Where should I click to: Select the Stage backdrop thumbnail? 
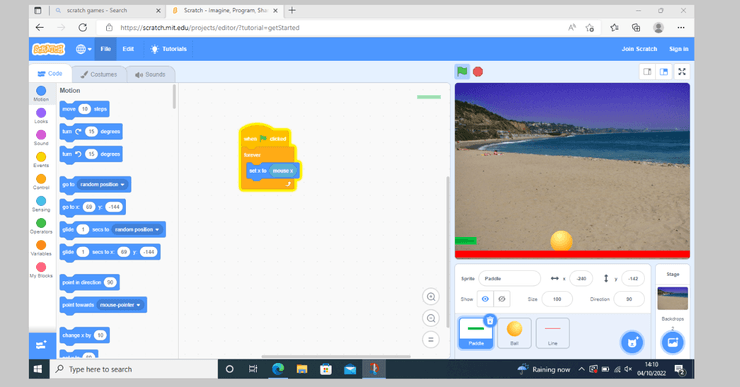click(673, 298)
